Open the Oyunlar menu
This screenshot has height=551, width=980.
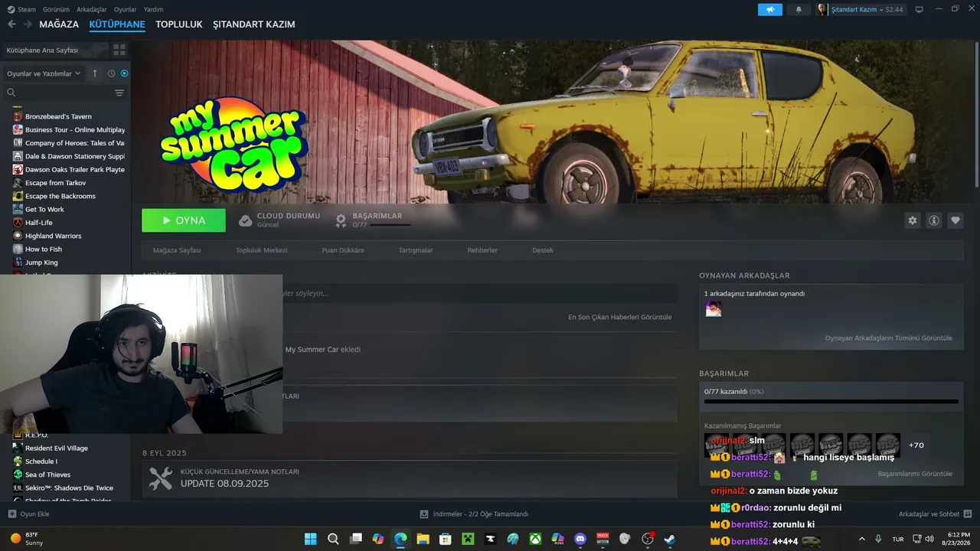click(x=126, y=9)
